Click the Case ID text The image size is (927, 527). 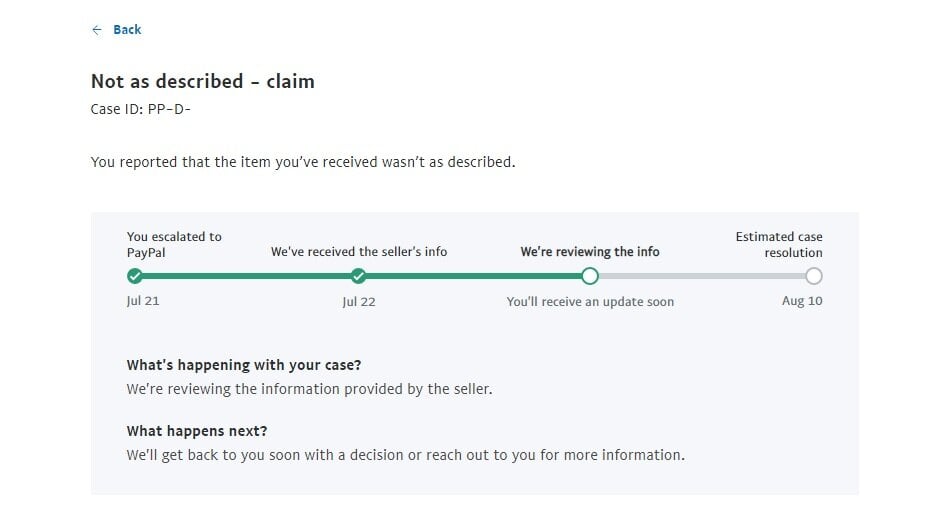[x=140, y=108]
